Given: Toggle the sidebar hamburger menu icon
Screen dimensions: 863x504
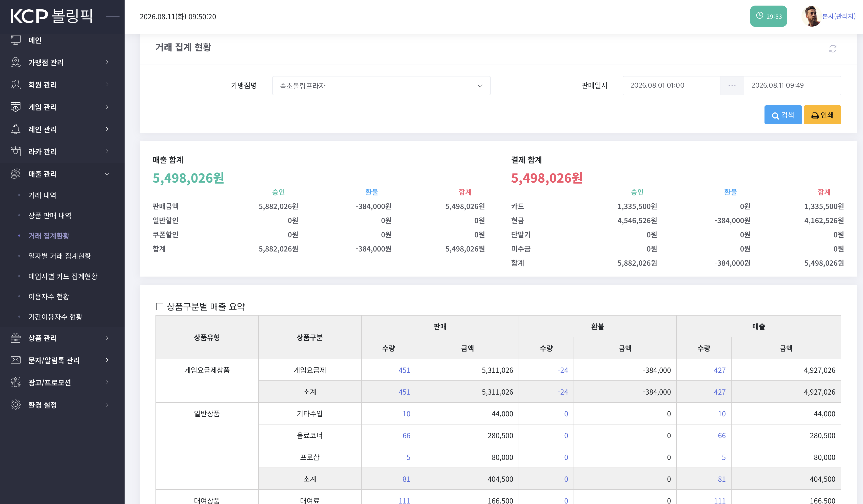Looking at the screenshot, I should (x=113, y=16).
